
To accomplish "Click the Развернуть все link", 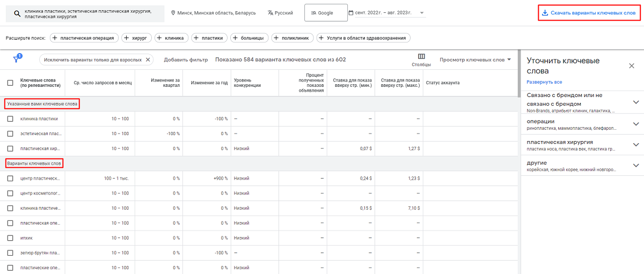I will (x=544, y=82).
